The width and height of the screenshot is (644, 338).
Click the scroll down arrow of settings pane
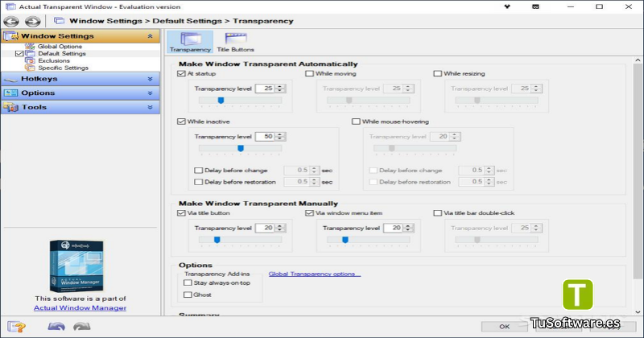[x=638, y=312]
